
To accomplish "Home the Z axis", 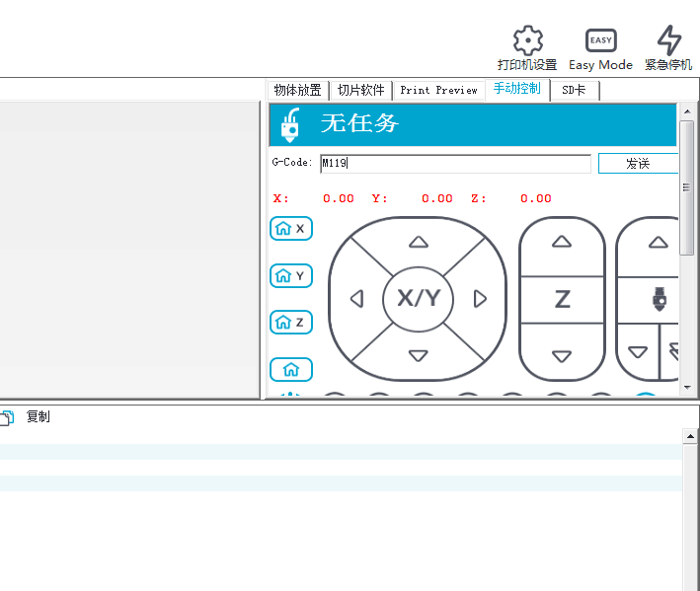I will tap(291, 322).
